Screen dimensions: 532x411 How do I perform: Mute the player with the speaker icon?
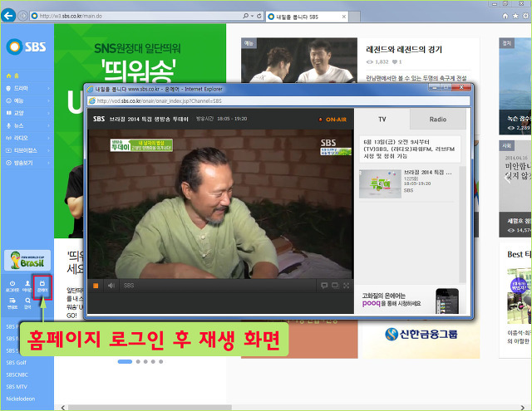tap(111, 286)
